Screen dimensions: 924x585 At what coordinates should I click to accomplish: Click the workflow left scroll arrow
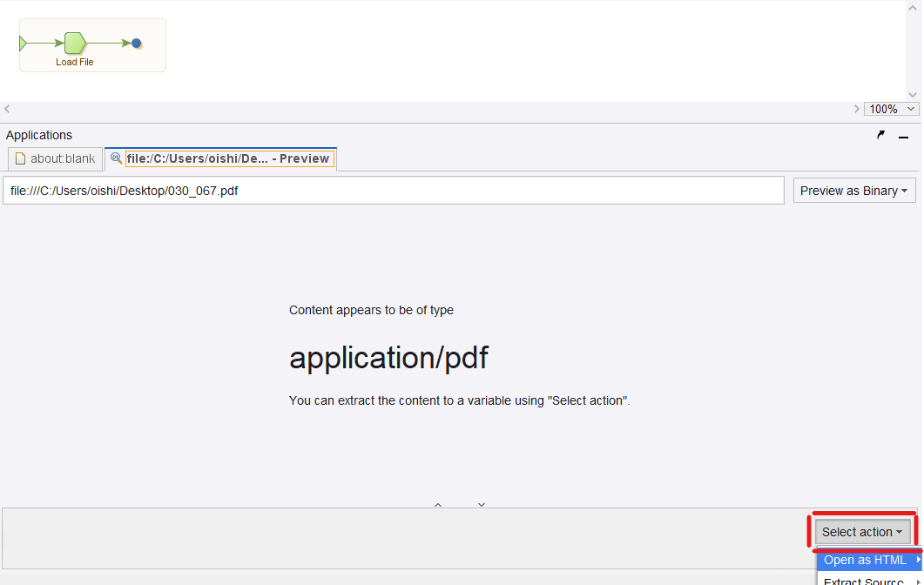[7, 109]
